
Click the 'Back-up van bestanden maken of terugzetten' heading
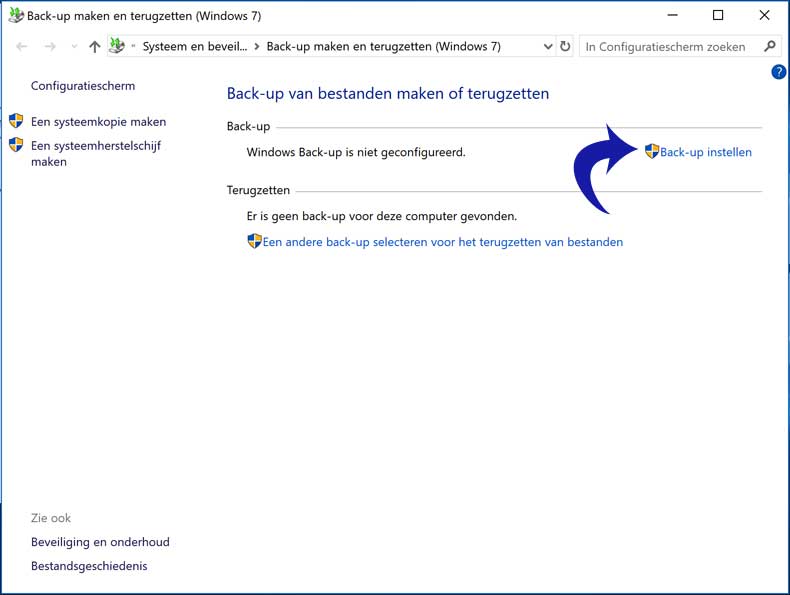[388, 94]
